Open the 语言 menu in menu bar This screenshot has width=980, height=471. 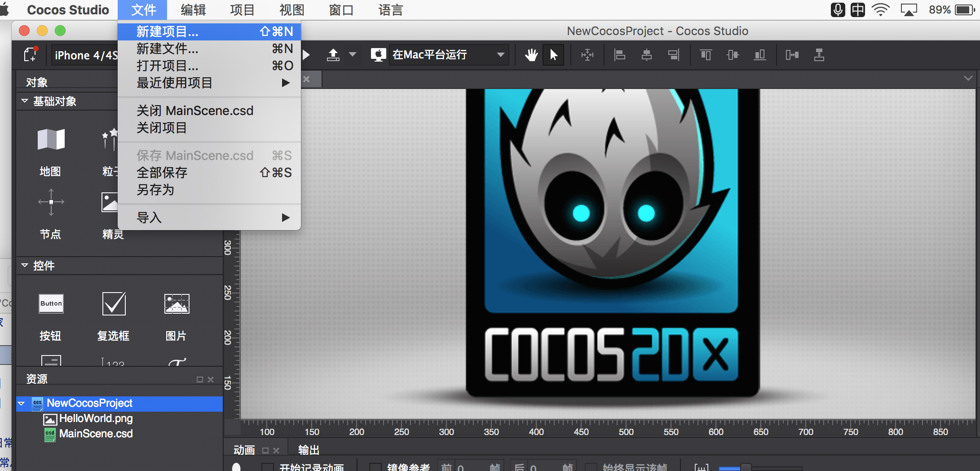coord(391,10)
